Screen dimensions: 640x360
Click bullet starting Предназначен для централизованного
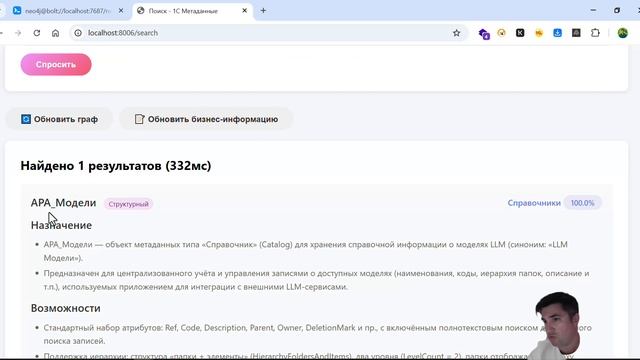[316, 280]
